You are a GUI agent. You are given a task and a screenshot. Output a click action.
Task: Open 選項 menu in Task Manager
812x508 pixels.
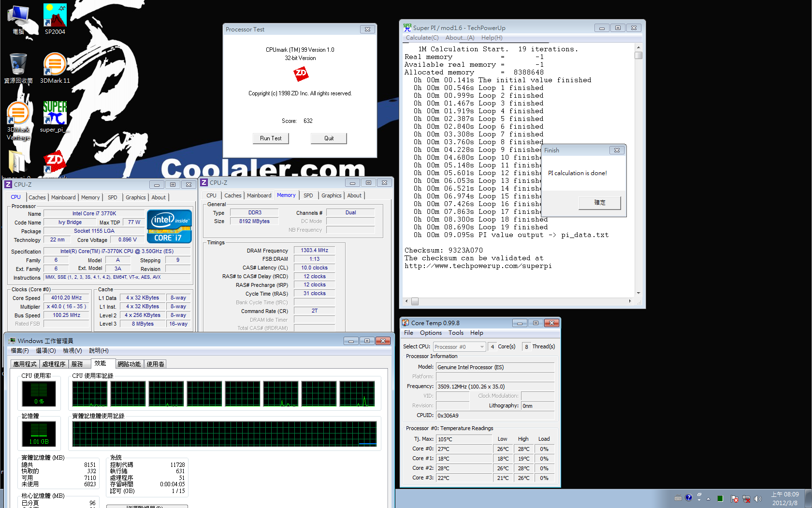(x=46, y=351)
